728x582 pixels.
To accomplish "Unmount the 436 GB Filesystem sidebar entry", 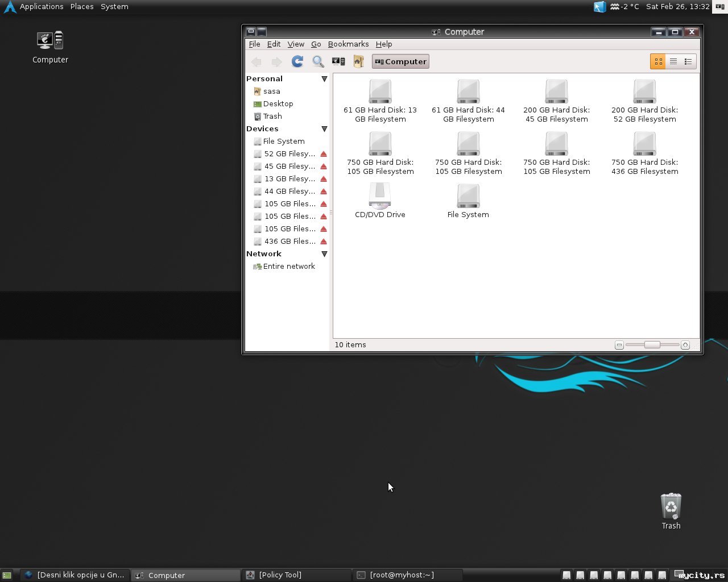I will pyautogui.click(x=324, y=242).
